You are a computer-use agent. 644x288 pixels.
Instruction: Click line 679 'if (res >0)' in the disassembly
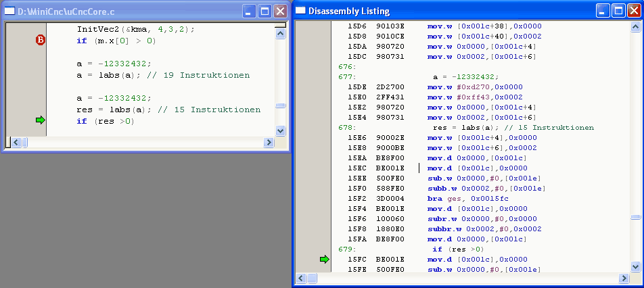[x=411, y=249]
